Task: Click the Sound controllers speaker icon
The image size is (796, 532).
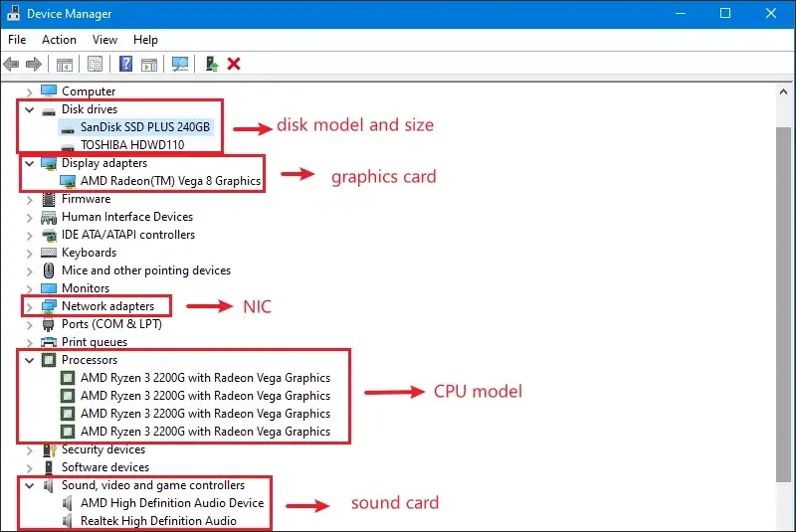Action: [x=48, y=485]
